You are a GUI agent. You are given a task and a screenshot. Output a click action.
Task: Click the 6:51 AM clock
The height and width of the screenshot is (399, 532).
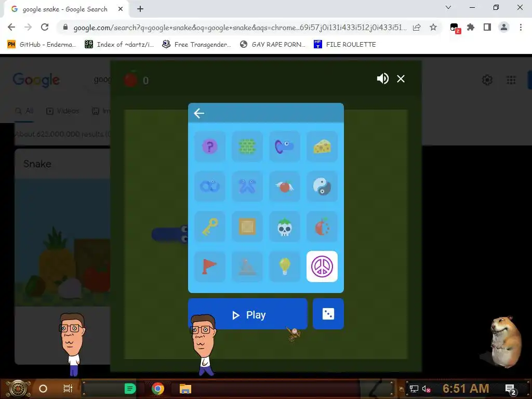click(465, 389)
